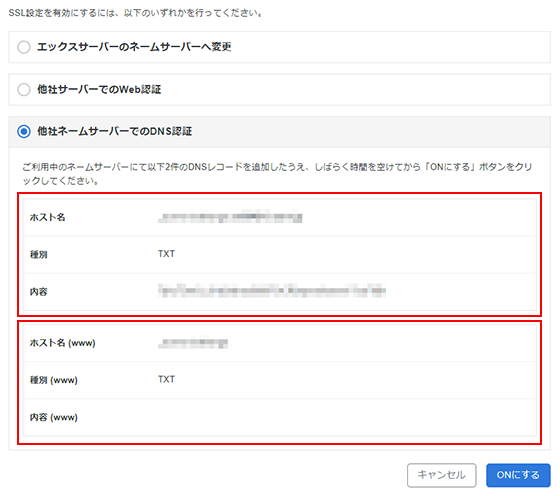Click the 内容 label in the first record
The width and height of the screenshot is (560, 496).
tap(39, 292)
